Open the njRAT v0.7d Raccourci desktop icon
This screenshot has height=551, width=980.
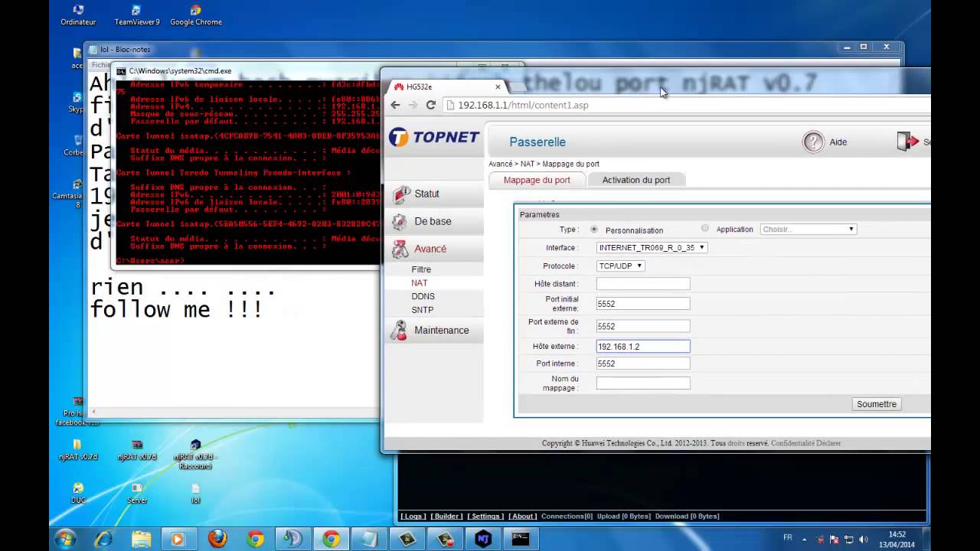pyautogui.click(x=195, y=455)
